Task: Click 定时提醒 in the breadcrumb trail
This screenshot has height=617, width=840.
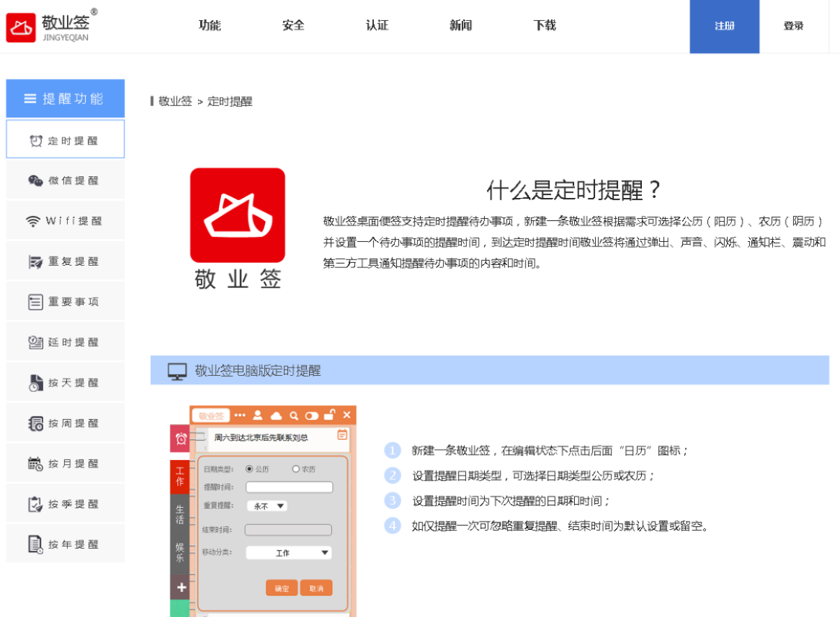Action: (x=230, y=101)
